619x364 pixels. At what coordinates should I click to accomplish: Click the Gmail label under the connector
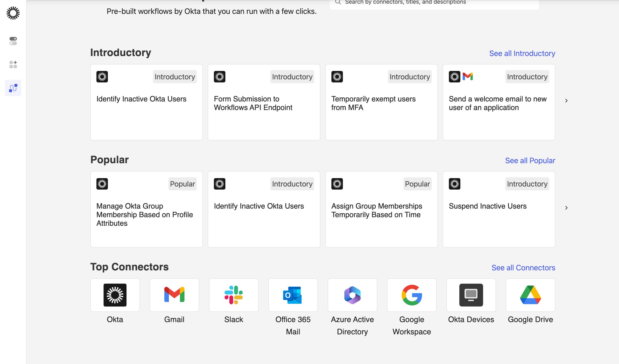(174, 319)
